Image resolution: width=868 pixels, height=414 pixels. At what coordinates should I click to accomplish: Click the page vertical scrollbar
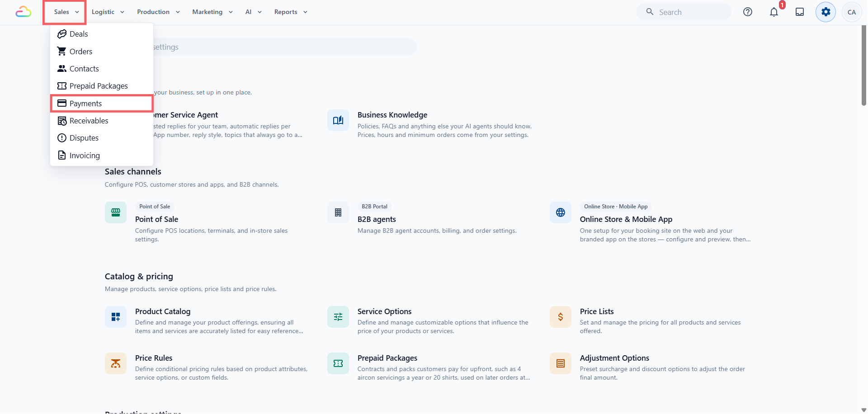pos(864,66)
